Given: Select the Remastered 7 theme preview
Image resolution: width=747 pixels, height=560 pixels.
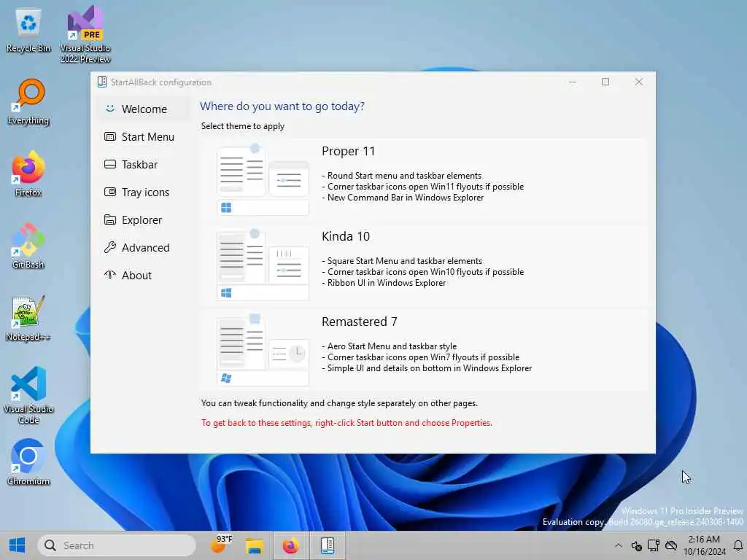Looking at the screenshot, I should coord(263,349).
